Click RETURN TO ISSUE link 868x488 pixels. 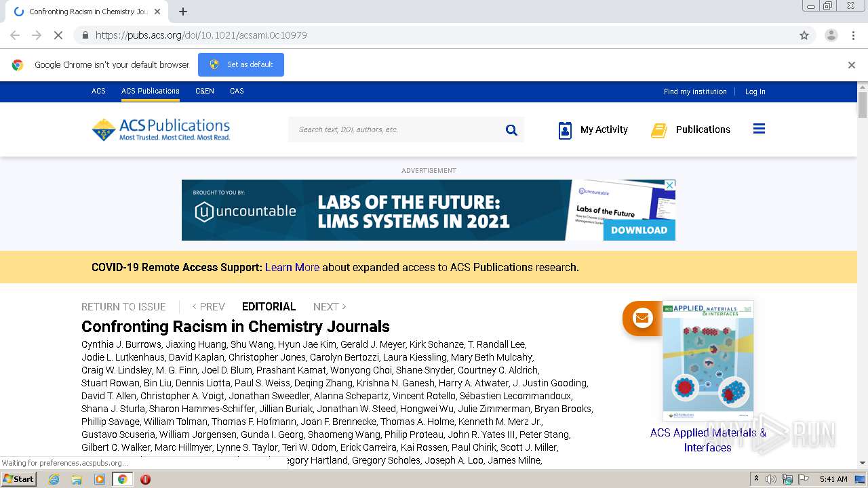123,306
